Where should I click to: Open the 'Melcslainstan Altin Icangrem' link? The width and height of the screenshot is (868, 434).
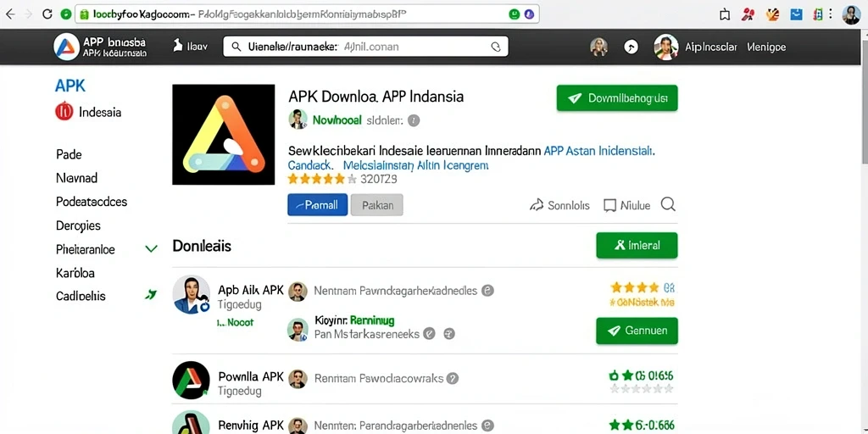tap(415, 165)
